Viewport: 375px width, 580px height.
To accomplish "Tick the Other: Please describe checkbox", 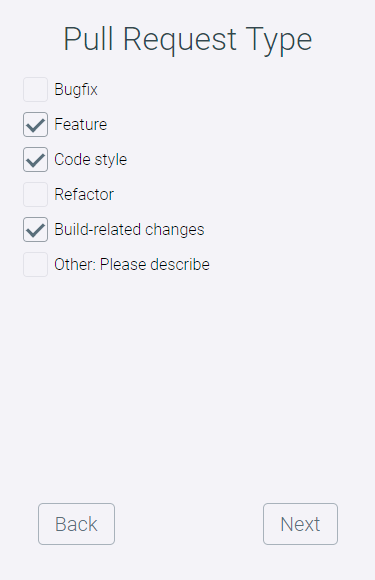I will pos(36,264).
